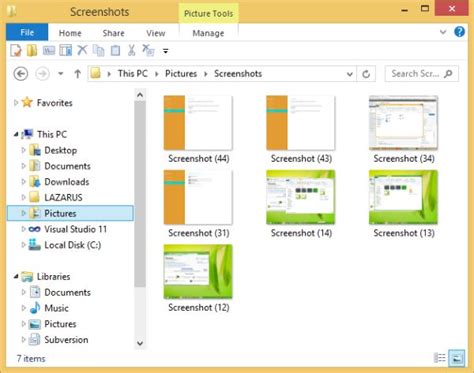Switch to details view layout icon
Viewport: 474px width, 373px height.
pos(440,358)
